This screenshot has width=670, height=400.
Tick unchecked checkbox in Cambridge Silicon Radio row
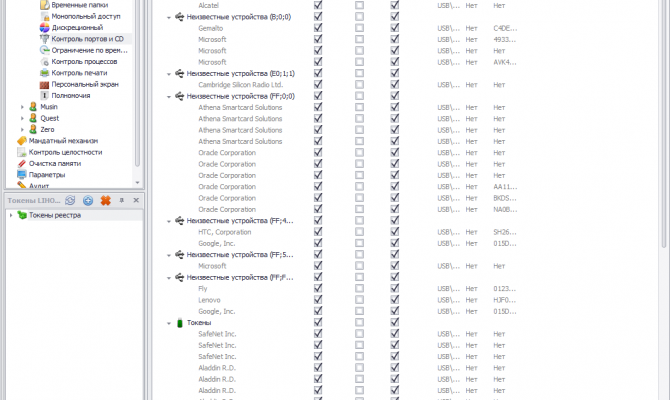(x=360, y=85)
